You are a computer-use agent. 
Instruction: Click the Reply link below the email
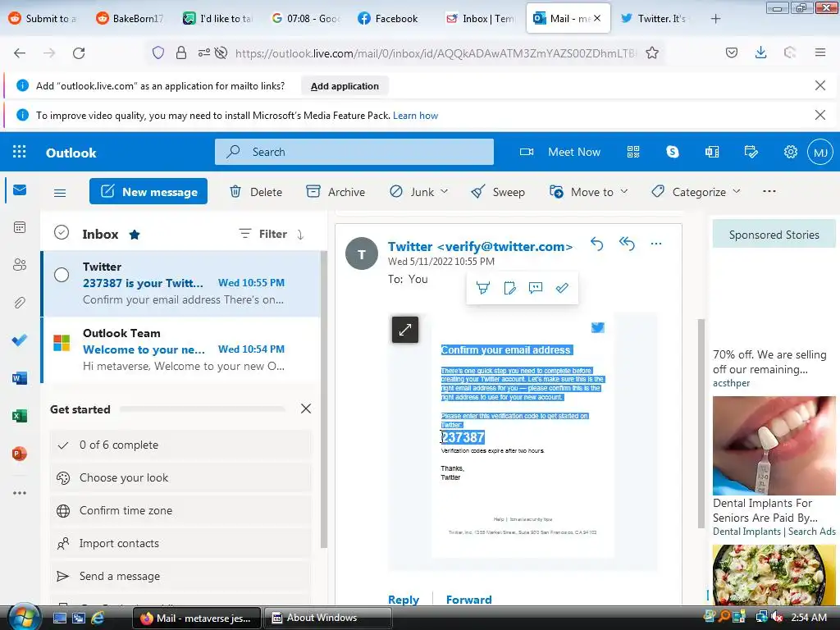pyautogui.click(x=404, y=600)
